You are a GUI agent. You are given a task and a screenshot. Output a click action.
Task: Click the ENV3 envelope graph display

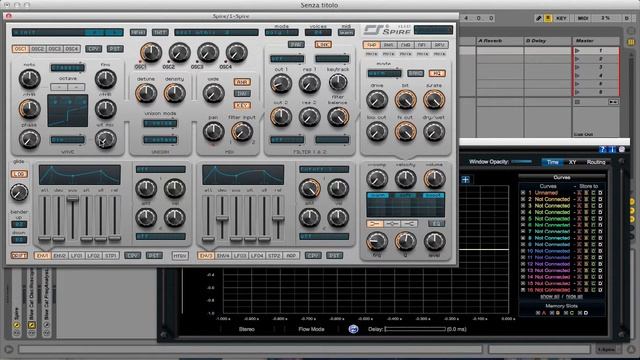tap(243, 175)
